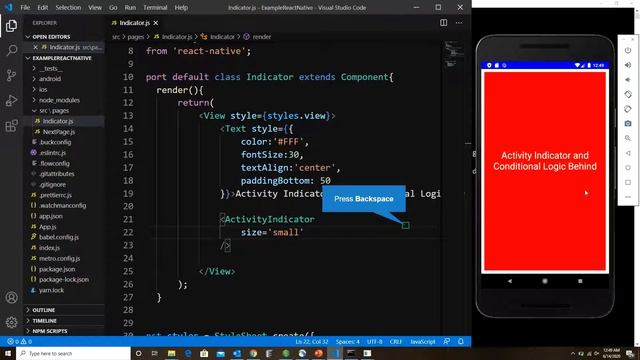
Task: Open the Edit menu
Action: pyautogui.click(x=42, y=7)
